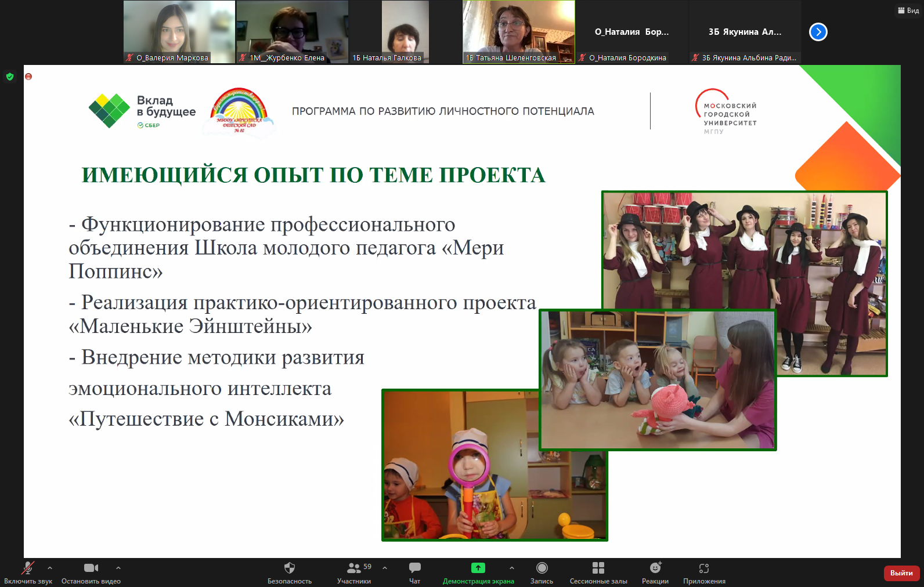The height and width of the screenshot is (587, 924).
Task: Click photo of children with pink toy
Action: 658,380
